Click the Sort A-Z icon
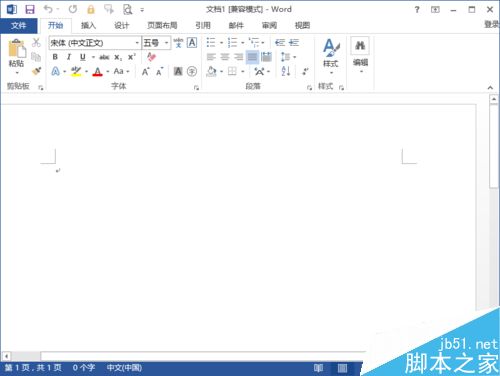The height and width of the screenshot is (376, 500). (286, 71)
